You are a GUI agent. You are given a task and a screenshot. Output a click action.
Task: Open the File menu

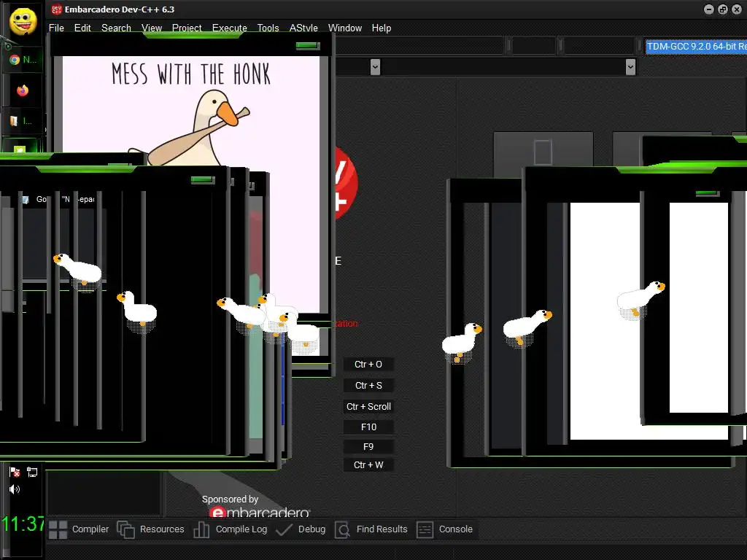click(x=56, y=28)
